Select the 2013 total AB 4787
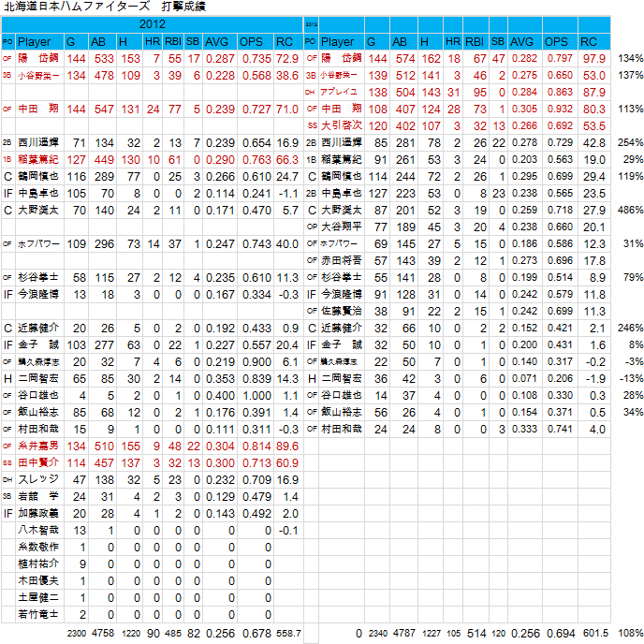The height and width of the screenshot is (644, 644). (404, 634)
